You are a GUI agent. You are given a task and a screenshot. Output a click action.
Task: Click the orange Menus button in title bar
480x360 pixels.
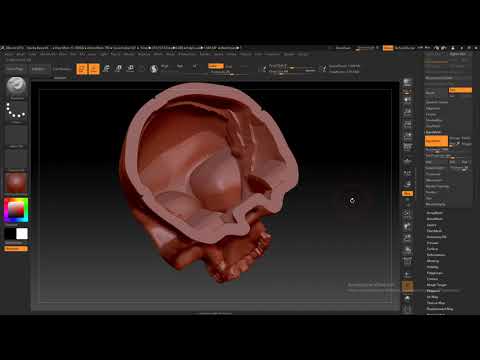(x=388, y=48)
